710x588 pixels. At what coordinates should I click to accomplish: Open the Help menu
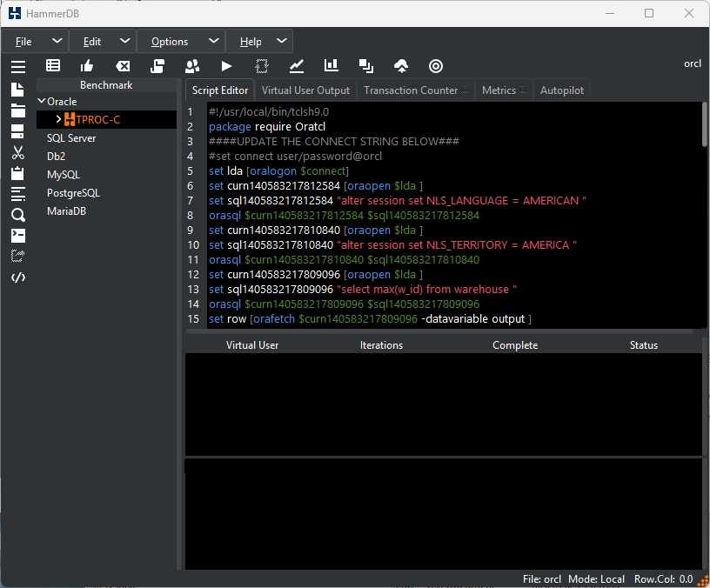click(251, 42)
